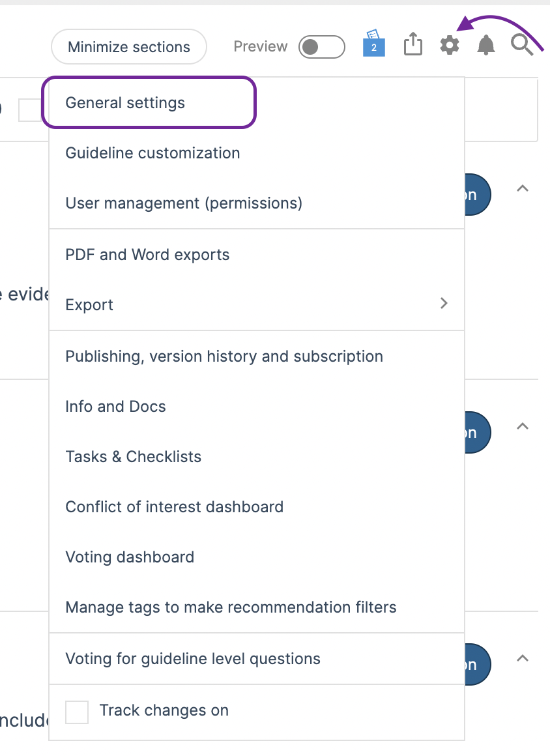Open Guideline customization
The height and width of the screenshot is (756, 550).
152,153
